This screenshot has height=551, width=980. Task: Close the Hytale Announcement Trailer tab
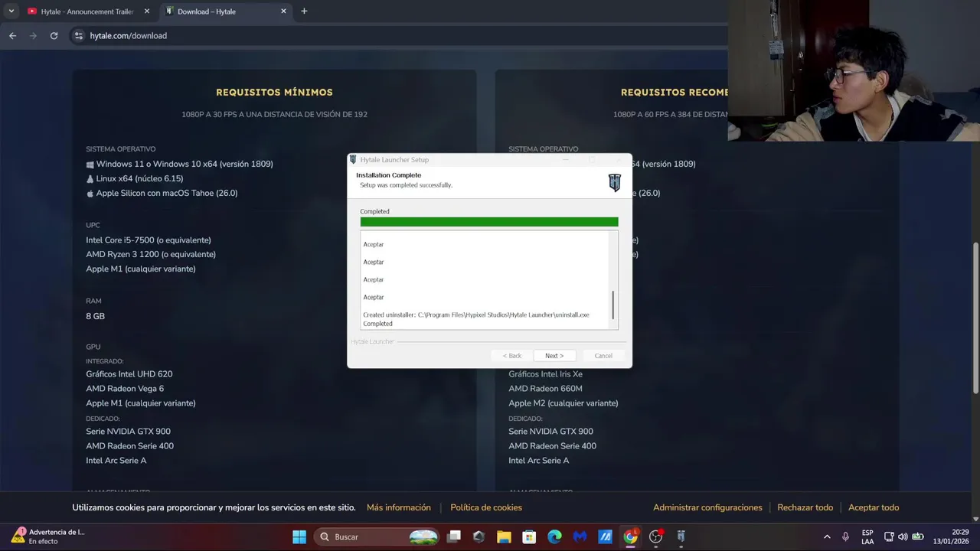(x=147, y=11)
